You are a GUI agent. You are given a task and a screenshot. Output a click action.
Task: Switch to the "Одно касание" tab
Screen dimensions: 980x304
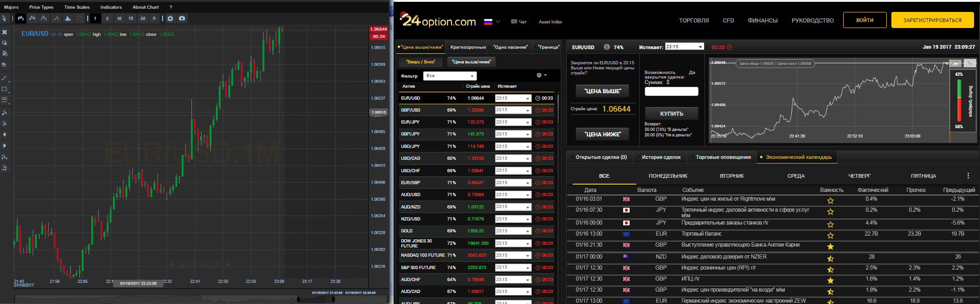pos(511,47)
